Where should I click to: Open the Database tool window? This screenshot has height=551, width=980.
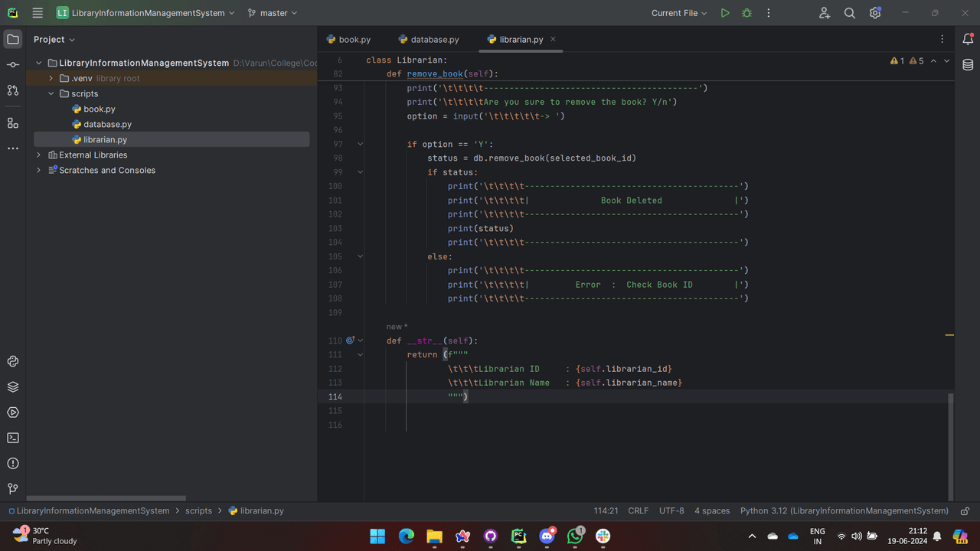point(968,65)
